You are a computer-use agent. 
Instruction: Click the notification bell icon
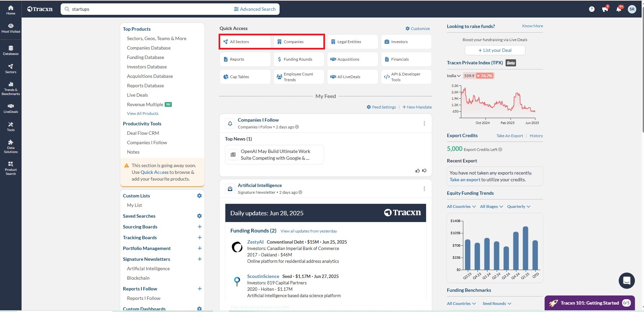coord(618,9)
